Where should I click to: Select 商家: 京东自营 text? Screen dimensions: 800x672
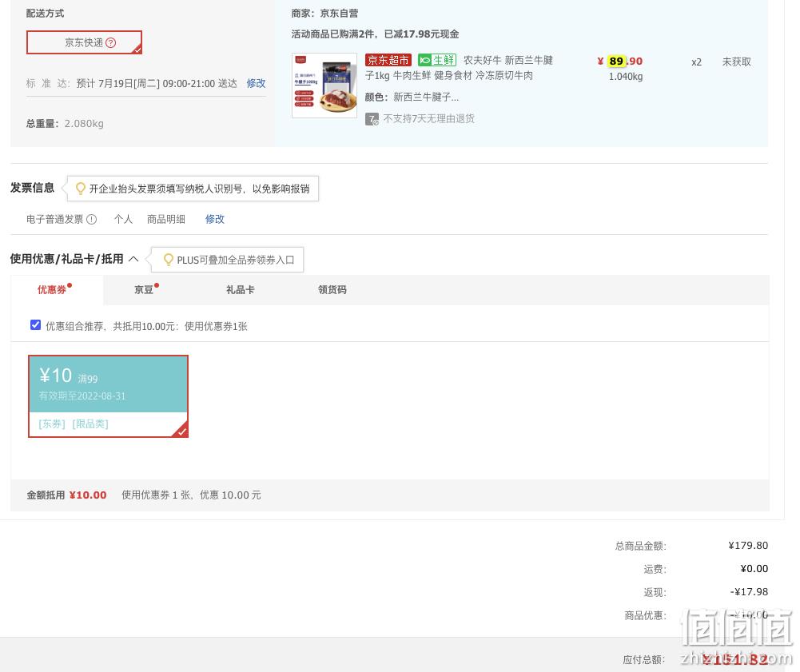pyautogui.click(x=324, y=14)
